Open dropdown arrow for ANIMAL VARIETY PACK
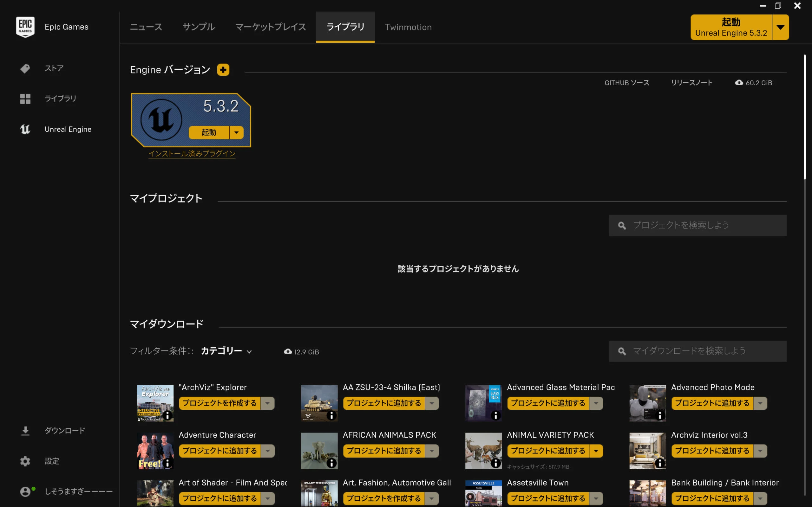 point(596,451)
